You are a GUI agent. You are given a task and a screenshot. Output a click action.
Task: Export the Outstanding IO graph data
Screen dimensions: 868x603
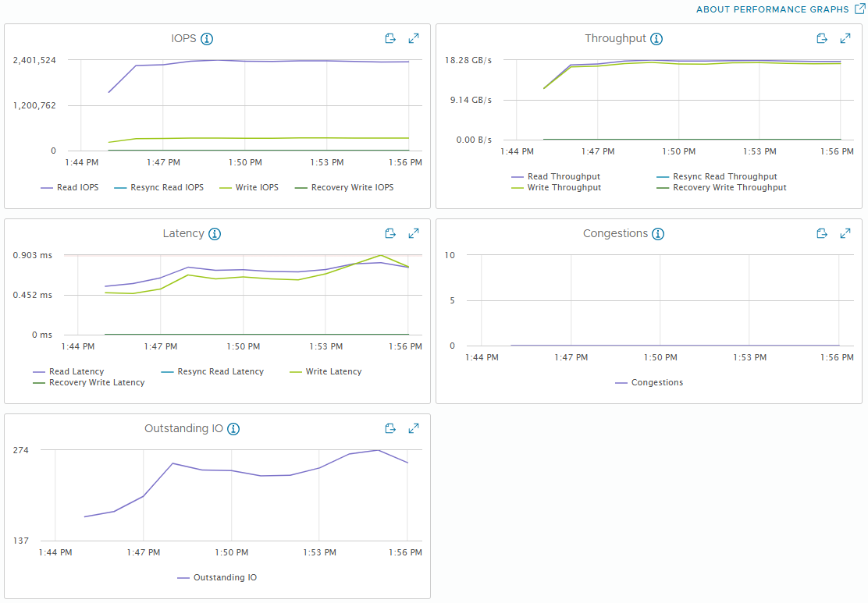390,428
